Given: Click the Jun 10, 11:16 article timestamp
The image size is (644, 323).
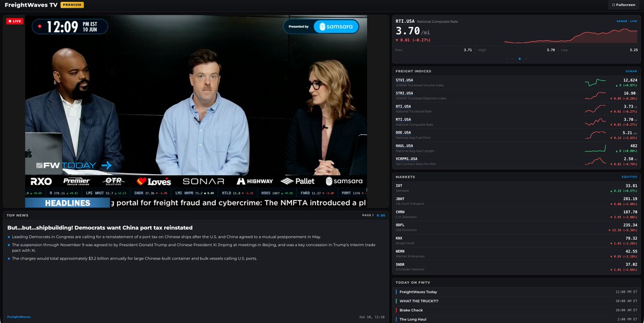Looking at the screenshot, I should pyautogui.click(x=372, y=317).
